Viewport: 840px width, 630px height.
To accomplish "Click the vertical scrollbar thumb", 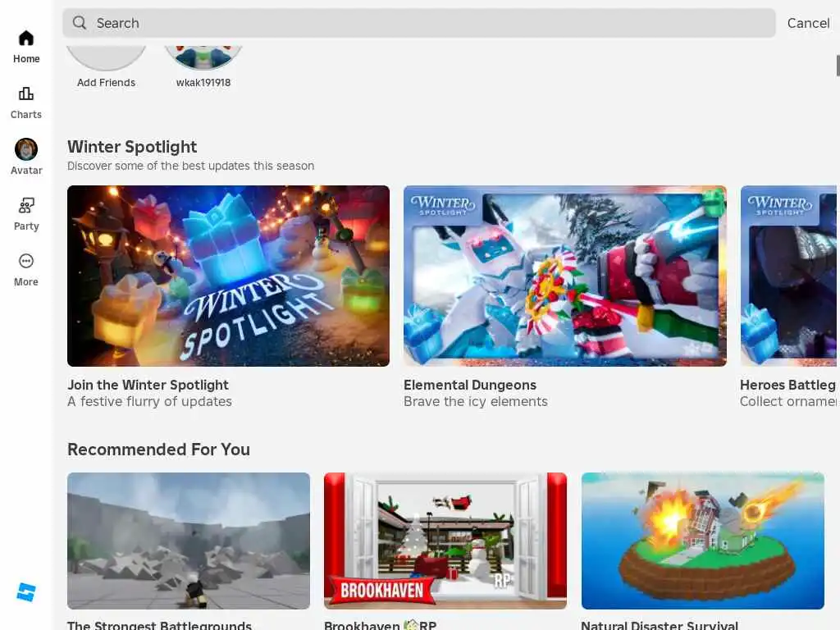I will click(838, 66).
